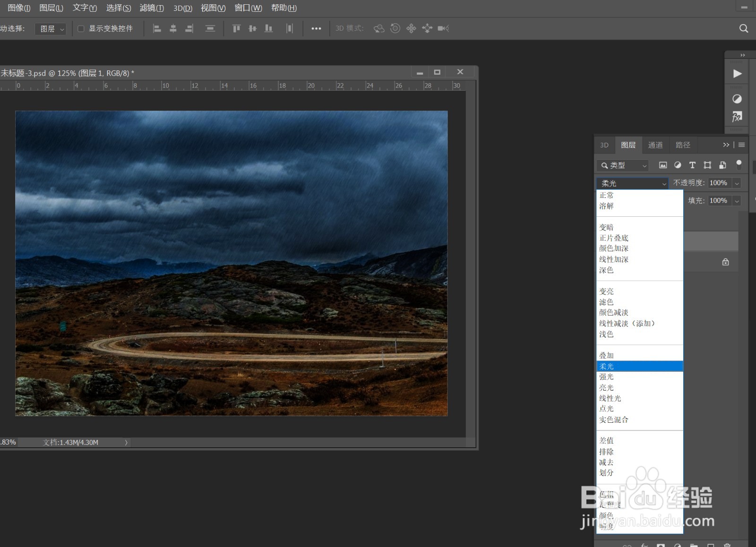Screen dimensions: 756x547
Task: Open the 滤镜(T) menu
Action: point(152,8)
